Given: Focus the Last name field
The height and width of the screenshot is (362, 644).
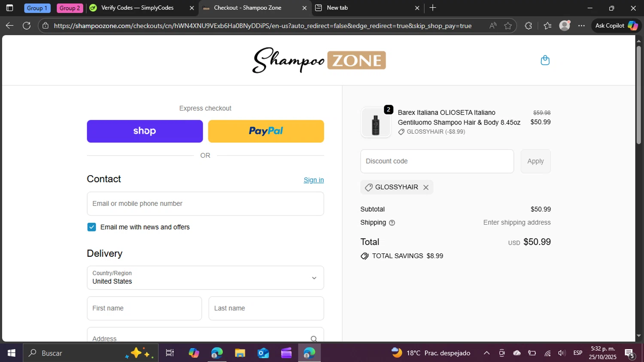Looking at the screenshot, I should (266, 308).
